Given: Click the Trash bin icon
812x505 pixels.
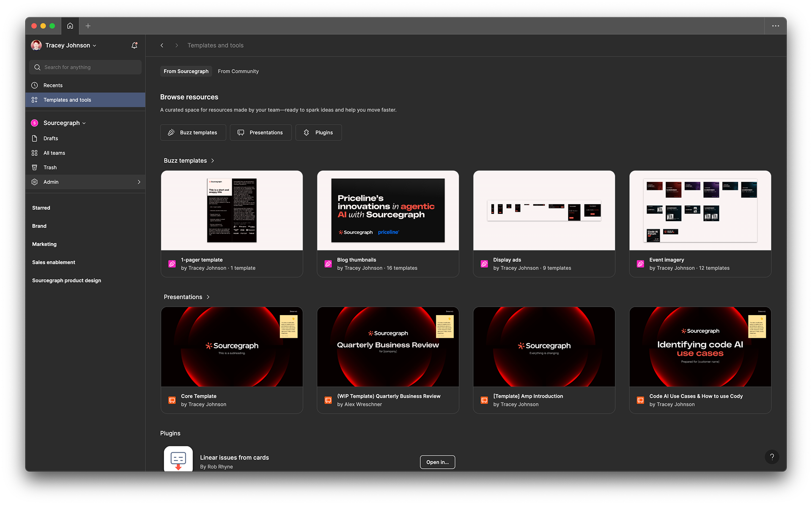Looking at the screenshot, I should point(35,167).
